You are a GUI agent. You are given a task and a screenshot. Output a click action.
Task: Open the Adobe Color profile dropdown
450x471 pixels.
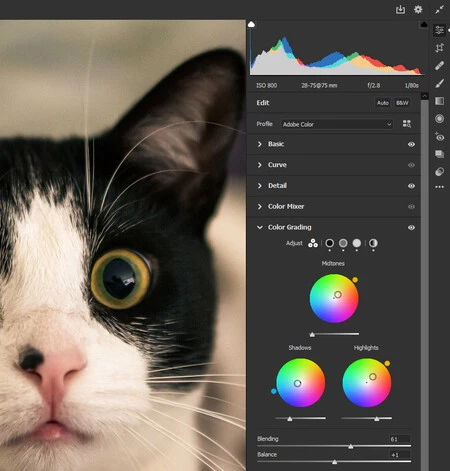tap(337, 124)
